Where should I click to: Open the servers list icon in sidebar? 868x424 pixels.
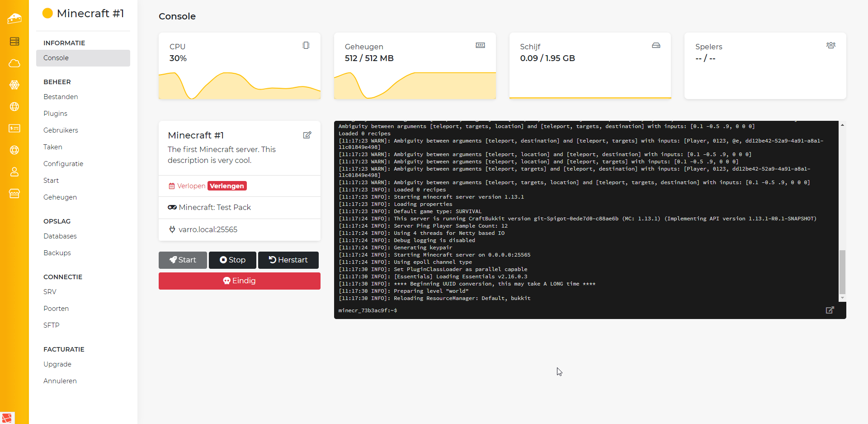[x=14, y=42]
